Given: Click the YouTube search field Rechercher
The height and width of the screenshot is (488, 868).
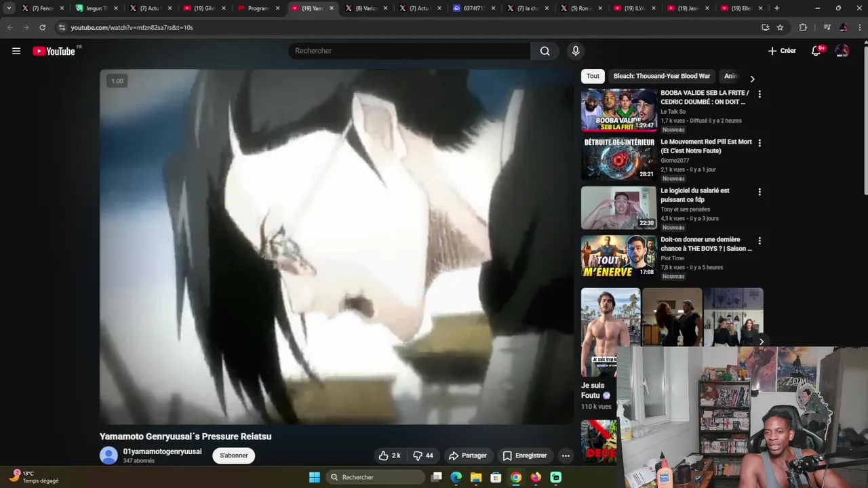Looking at the screenshot, I should pos(409,51).
